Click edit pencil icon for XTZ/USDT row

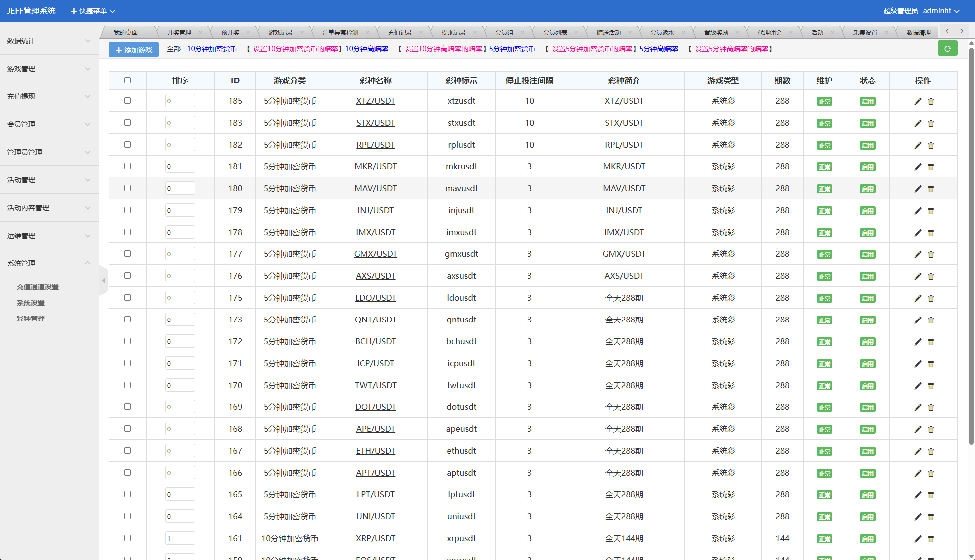click(x=918, y=101)
